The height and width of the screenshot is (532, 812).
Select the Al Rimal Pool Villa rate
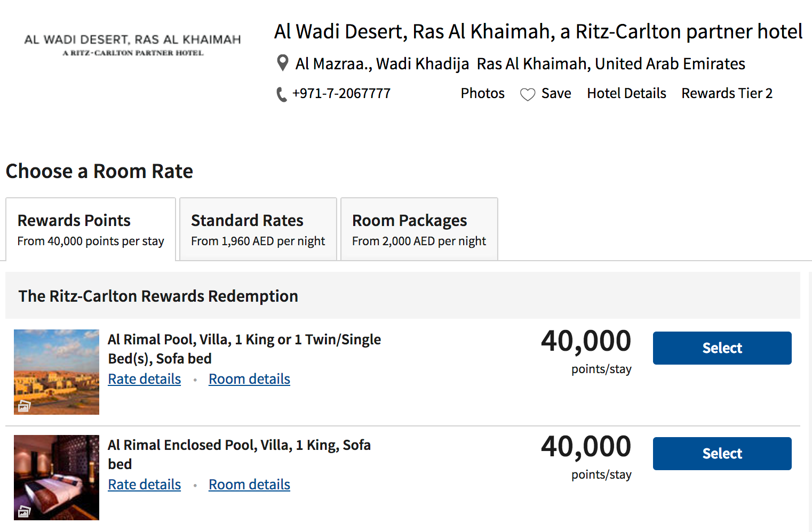click(722, 348)
